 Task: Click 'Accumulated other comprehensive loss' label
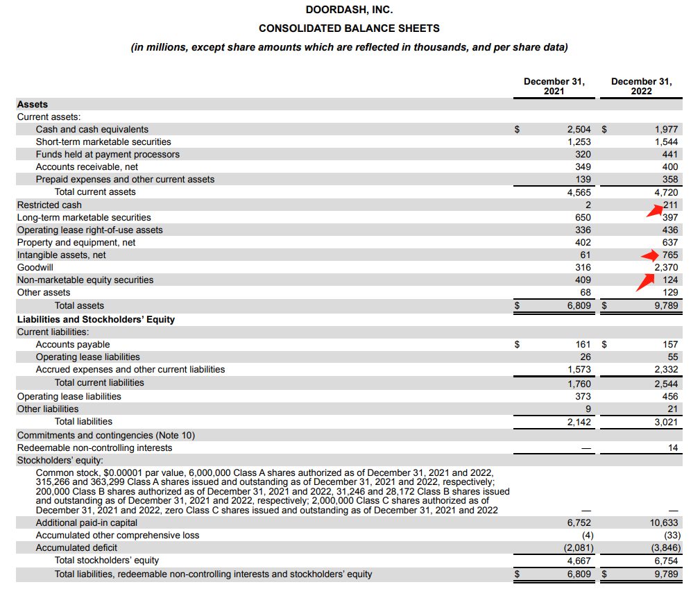(x=117, y=536)
